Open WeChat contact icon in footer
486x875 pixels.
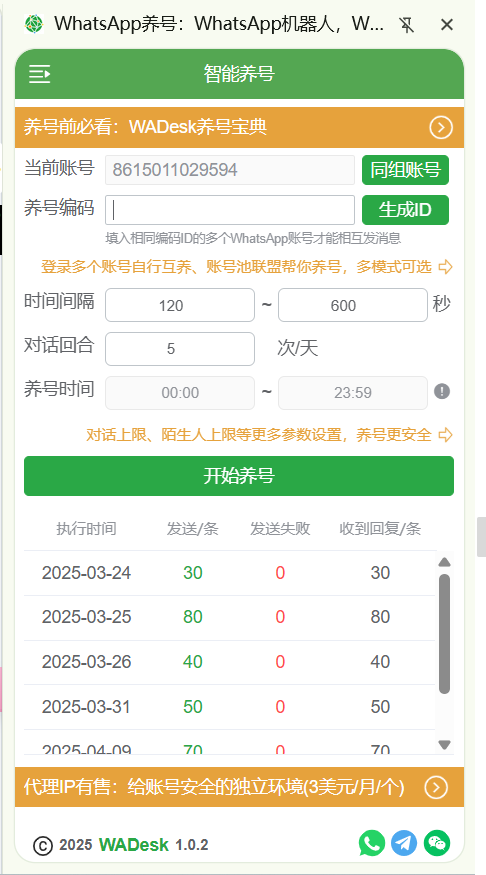437,843
